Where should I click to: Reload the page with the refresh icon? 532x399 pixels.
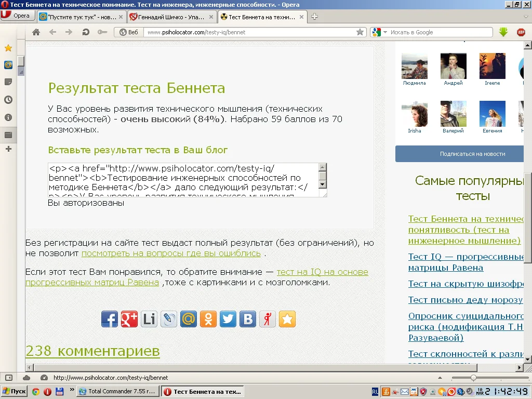[x=86, y=32]
